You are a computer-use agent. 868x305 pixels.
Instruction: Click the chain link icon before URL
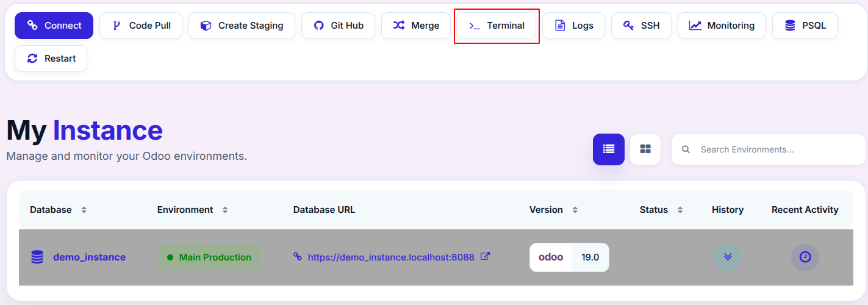[x=298, y=257]
